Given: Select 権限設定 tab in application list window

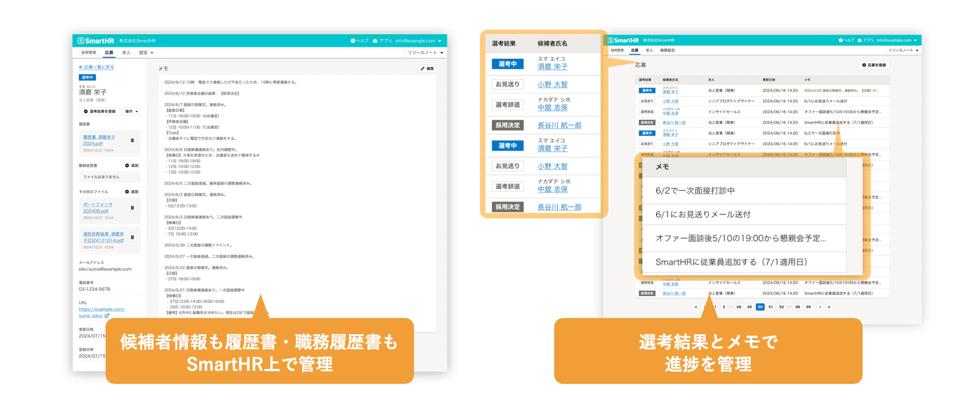Looking at the screenshot, I should pos(667,50).
